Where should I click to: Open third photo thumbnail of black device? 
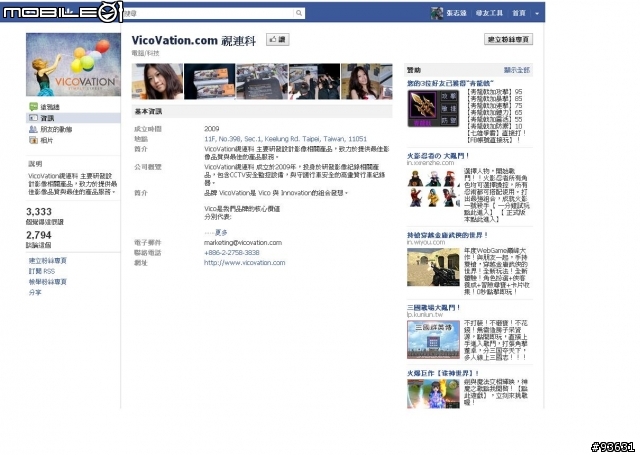(x=262, y=81)
